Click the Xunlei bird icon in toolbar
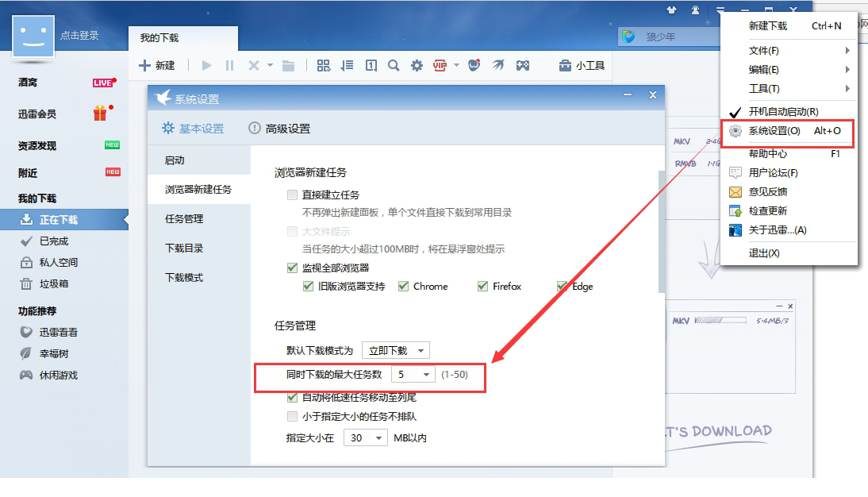Viewport: 868px width, 497px height. [497, 66]
